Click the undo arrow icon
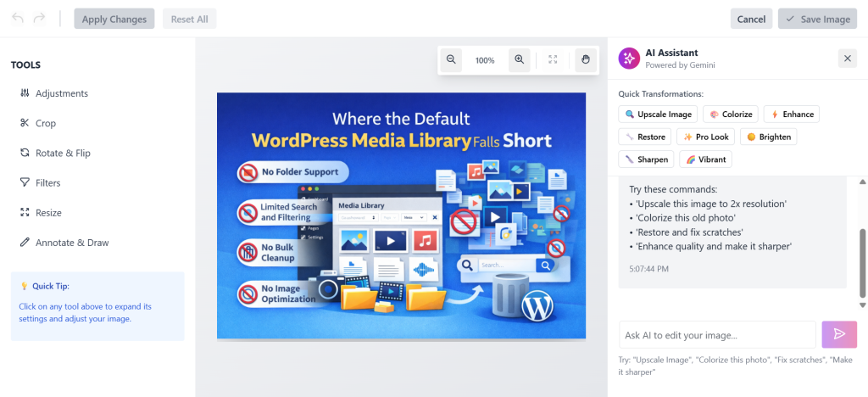 coord(18,19)
